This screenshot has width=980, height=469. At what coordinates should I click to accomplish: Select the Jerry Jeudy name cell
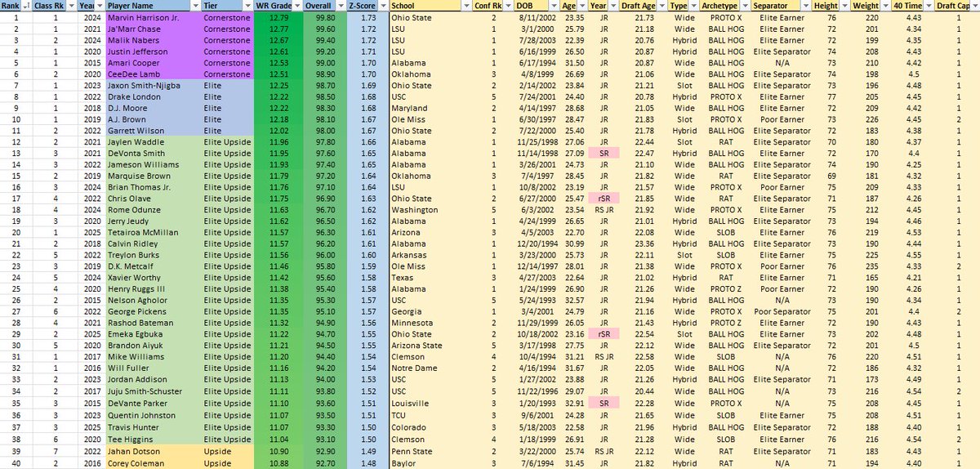click(x=153, y=221)
